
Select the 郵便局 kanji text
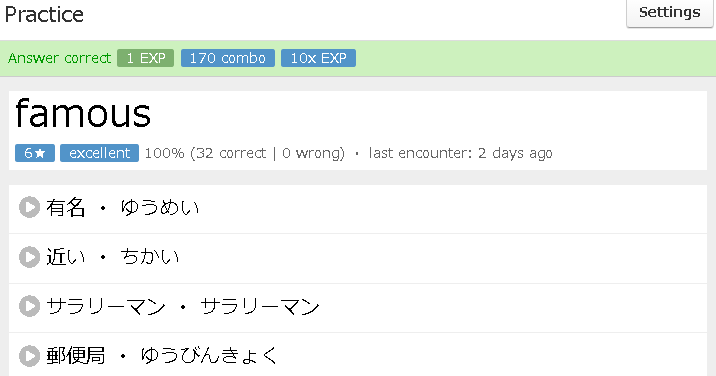pos(76,356)
